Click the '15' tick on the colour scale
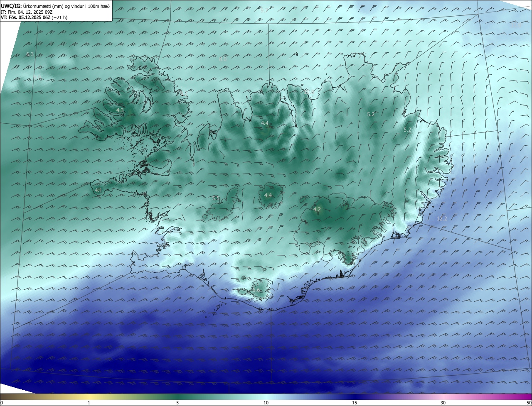This screenshot has width=532, height=406. point(355,403)
